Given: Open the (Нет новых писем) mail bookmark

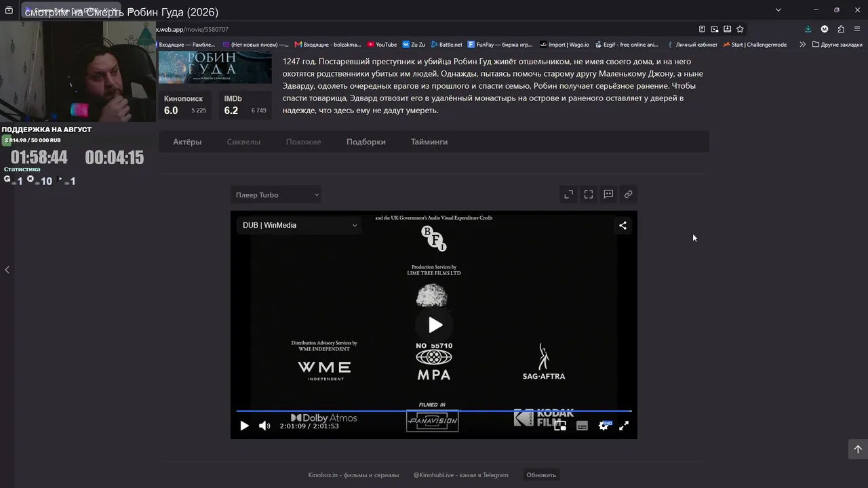Looking at the screenshot, I should (x=256, y=45).
